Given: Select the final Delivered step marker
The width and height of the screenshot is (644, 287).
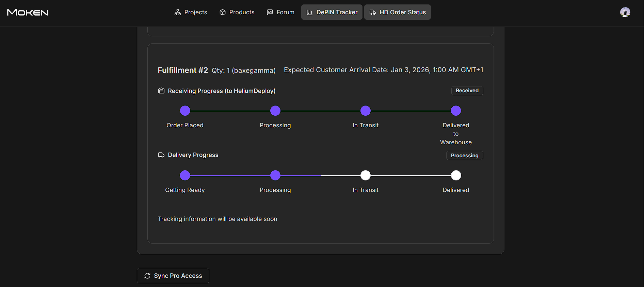Looking at the screenshot, I should tap(456, 175).
